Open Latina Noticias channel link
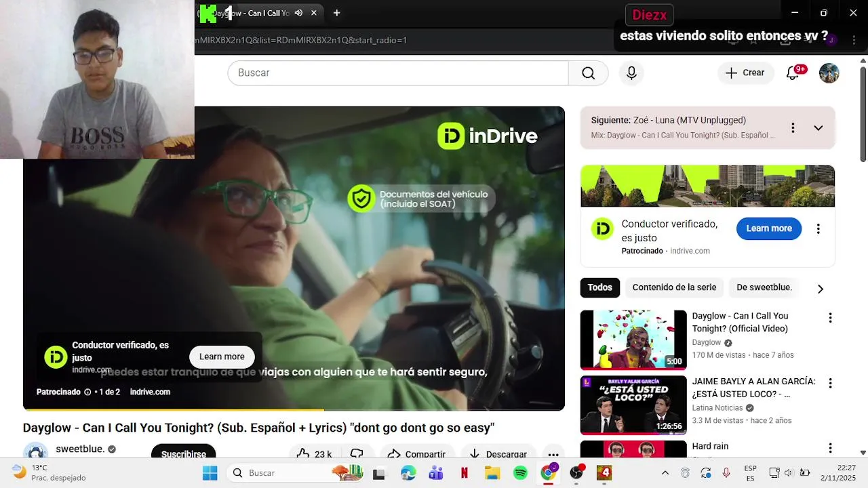Image resolution: width=868 pixels, height=488 pixels. click(717, 408)
